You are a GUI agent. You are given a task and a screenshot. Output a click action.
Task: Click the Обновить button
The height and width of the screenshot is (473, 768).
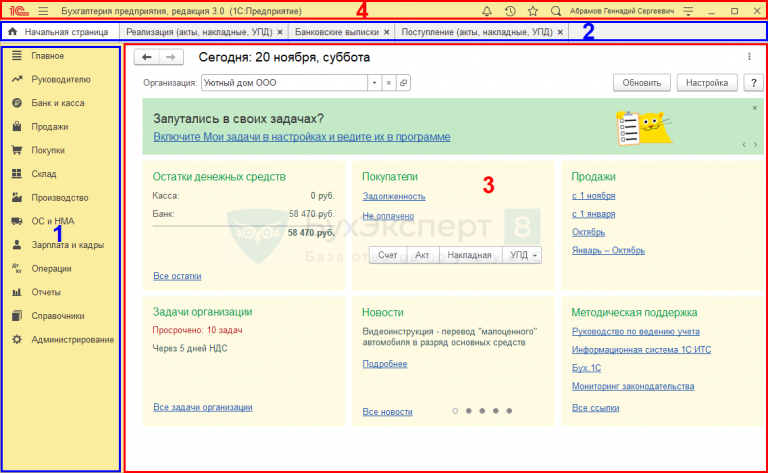pos(642,83)
